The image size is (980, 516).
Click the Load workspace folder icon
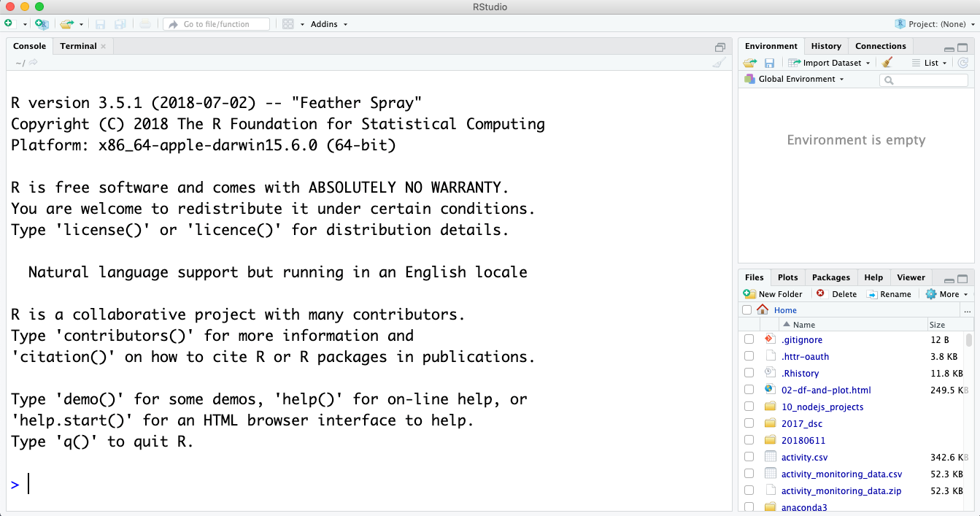click(x=750, y=63)
